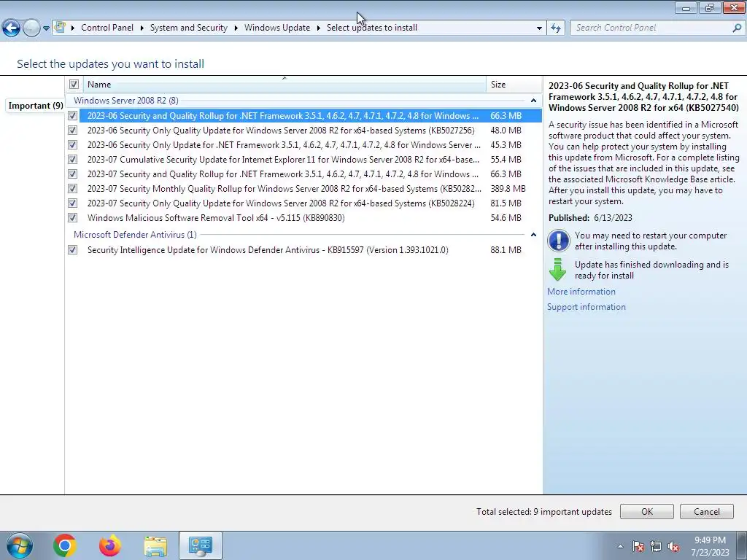This screenshot has width=747, height=560.
Task: Click the green download-ready arrow icon
Action: coord(557,270)
